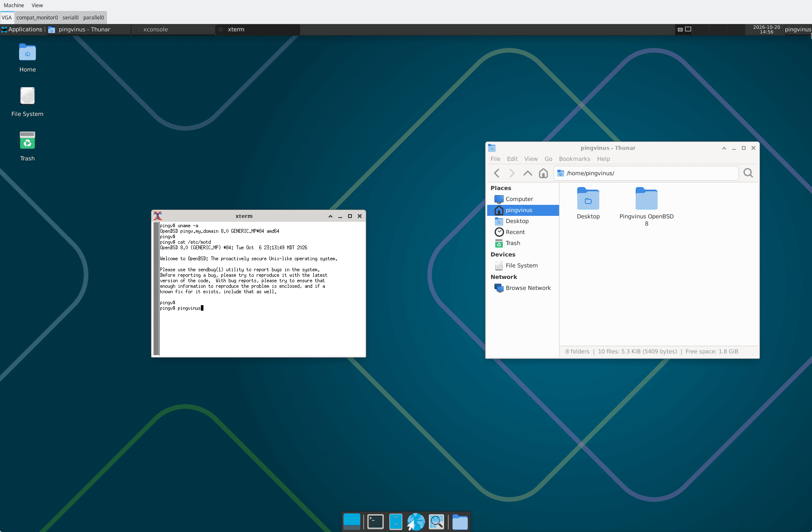Open xterm window menu X icon
Image resolution: width=812 pixels, height=532 pixels.
click(158, 216)
